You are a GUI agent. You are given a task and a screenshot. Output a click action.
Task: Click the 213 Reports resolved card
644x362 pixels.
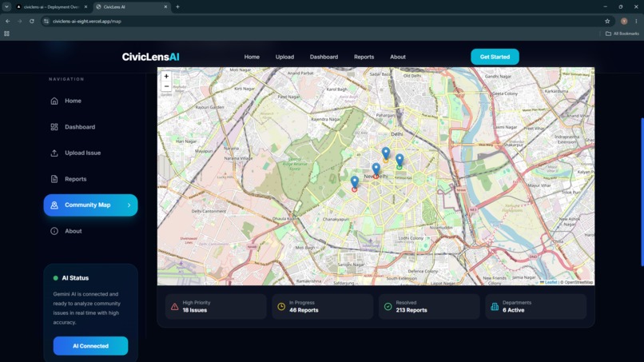tap(429, 307)
